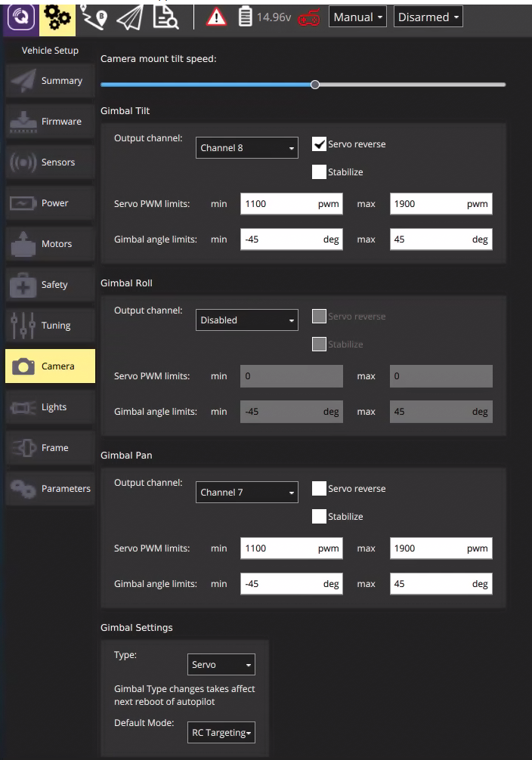This screenshot has width=532, height=760.
Task: Open the Manual flight mode dropdown
Action: point(357,17)
